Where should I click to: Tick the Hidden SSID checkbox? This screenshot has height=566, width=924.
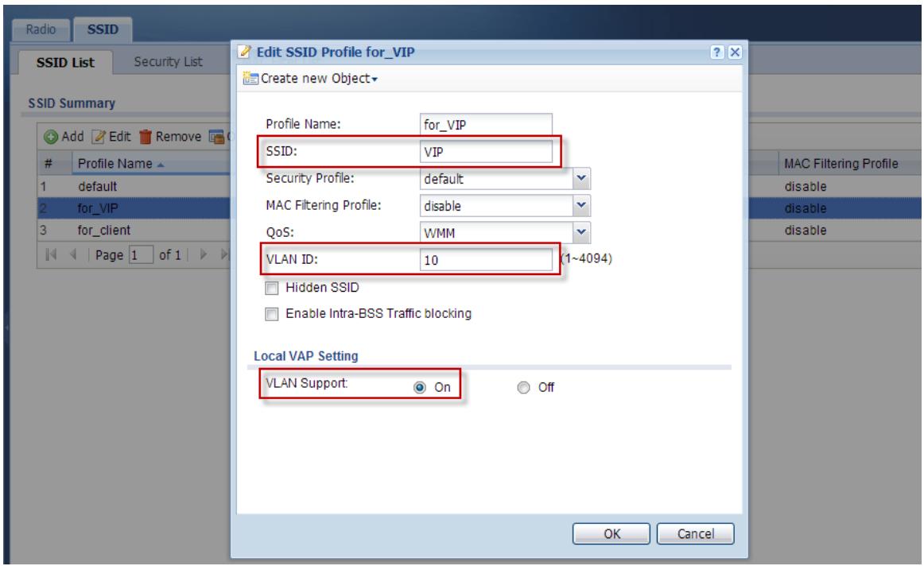[x=272, y=288]
